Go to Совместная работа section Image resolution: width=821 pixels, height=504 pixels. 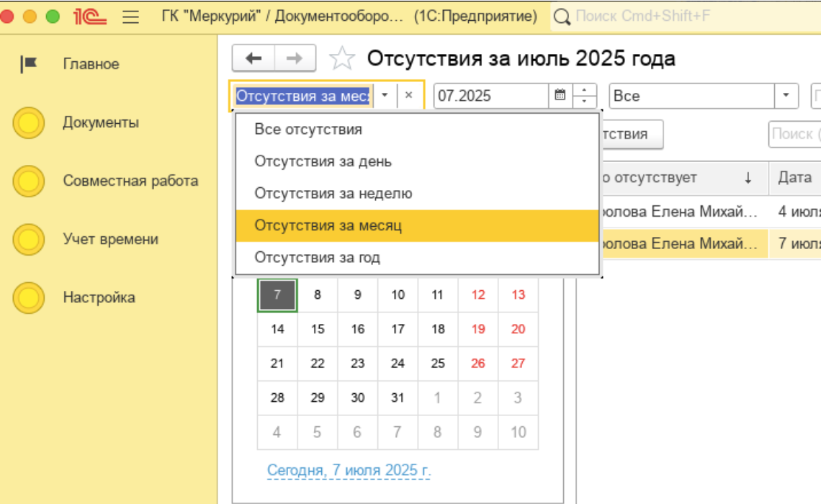(x=130, y=181)
